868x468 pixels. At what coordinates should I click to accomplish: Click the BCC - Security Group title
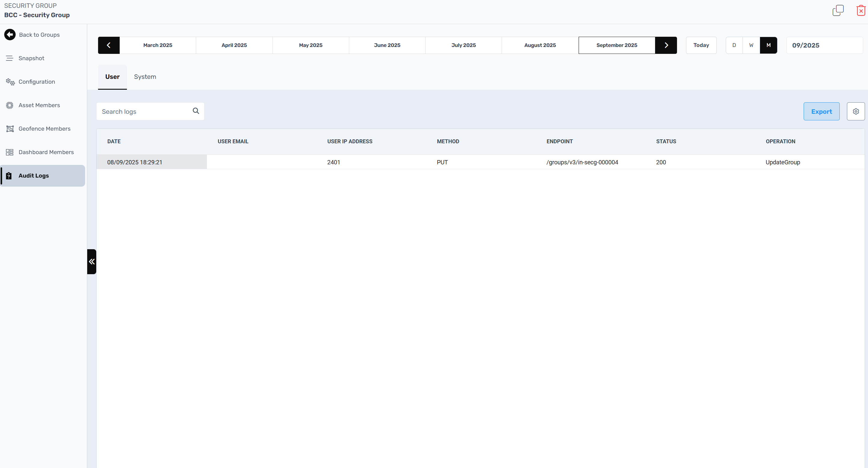coord(37,15)
